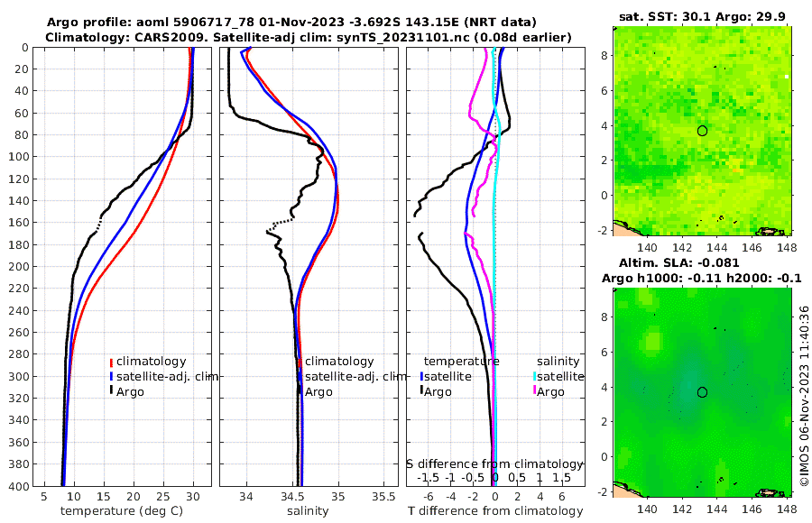The image size is (812, 523).
Task: Click the magenta salinity Argo legend marker
Action: coord(535,390)
